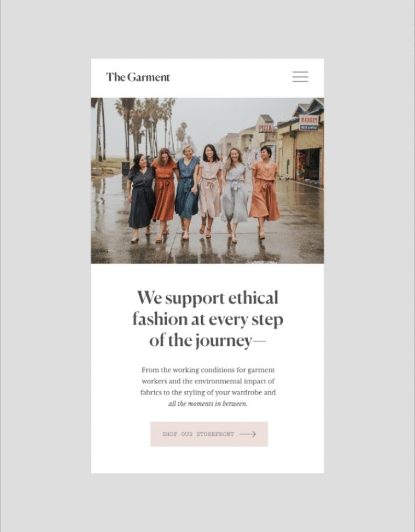This screenshot has height=532, width=415.
Task: Click The Garment logo
Action: 138,77
